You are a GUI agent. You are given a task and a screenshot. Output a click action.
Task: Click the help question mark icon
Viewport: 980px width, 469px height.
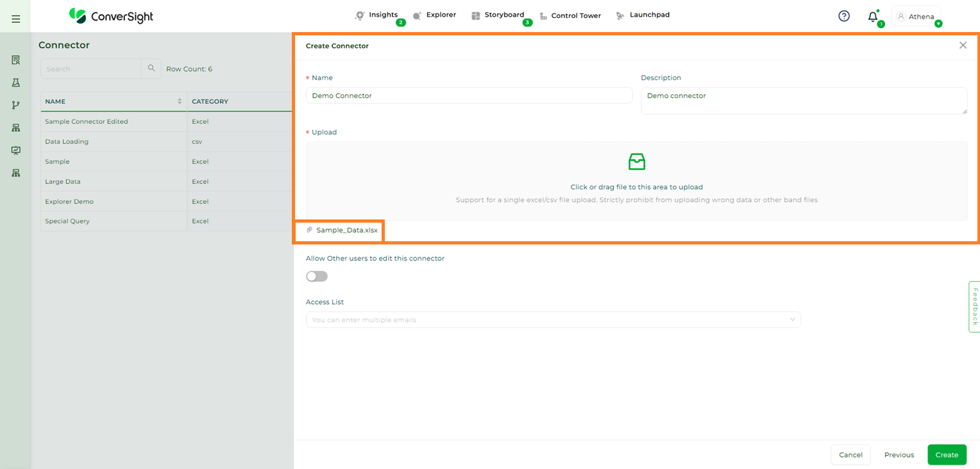point(844,16)
